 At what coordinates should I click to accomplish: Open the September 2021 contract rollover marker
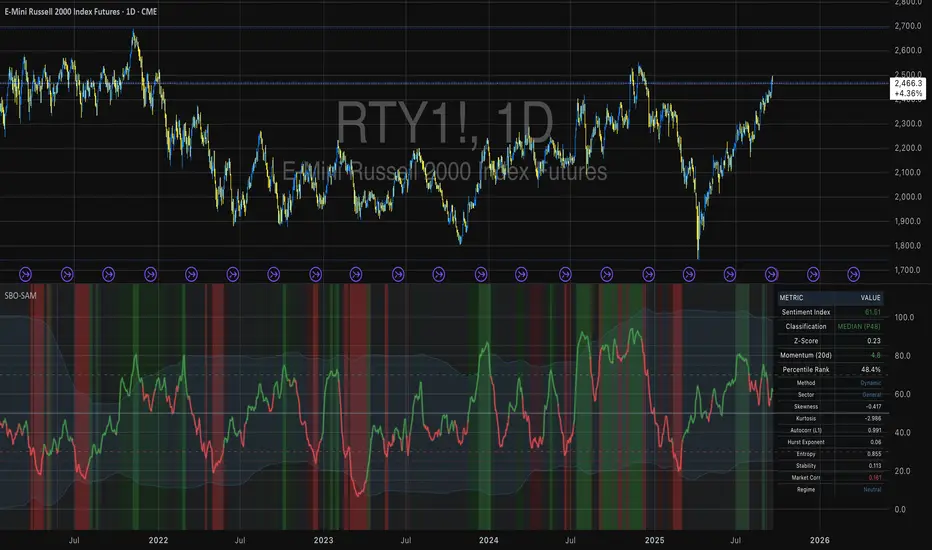108,274
